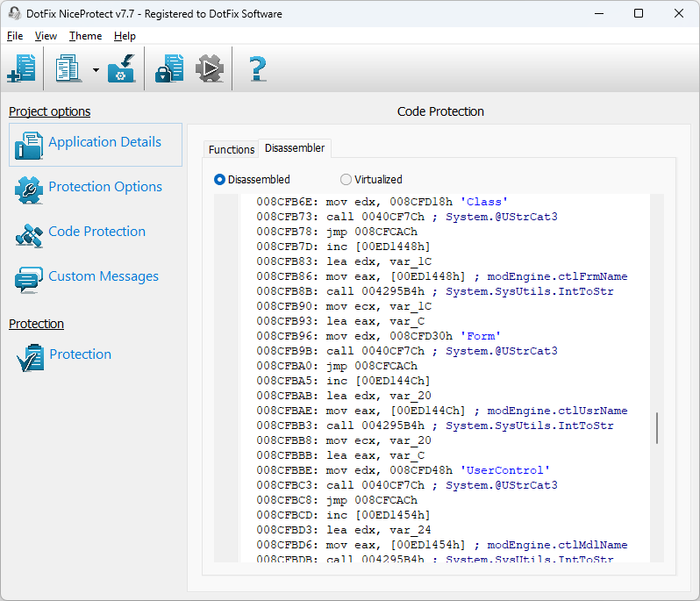Image resolution: width=700 pixels, height=601 pixels.
Task: Click the new project toolbar icon
Action: click(x=21, y=68)
